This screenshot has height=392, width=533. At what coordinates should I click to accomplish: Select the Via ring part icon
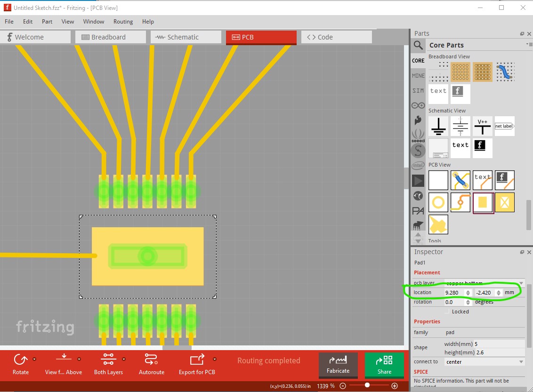(438, 202)
